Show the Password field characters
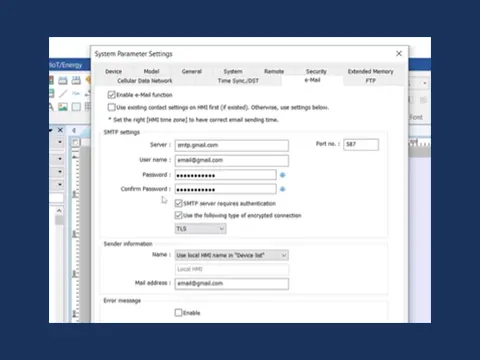This screenshot has height=360, width=480. [282, 175]
